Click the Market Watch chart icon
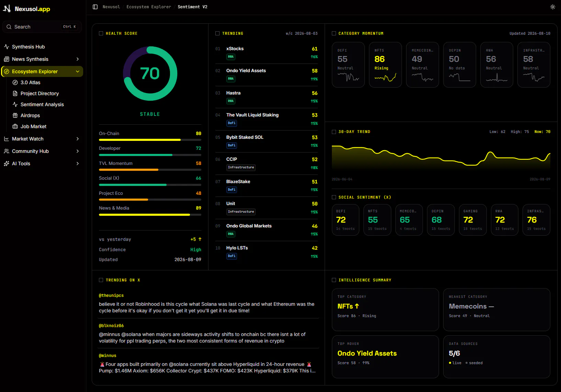The image size is (561, 392). pyautogui.click(x=7, y=139)
